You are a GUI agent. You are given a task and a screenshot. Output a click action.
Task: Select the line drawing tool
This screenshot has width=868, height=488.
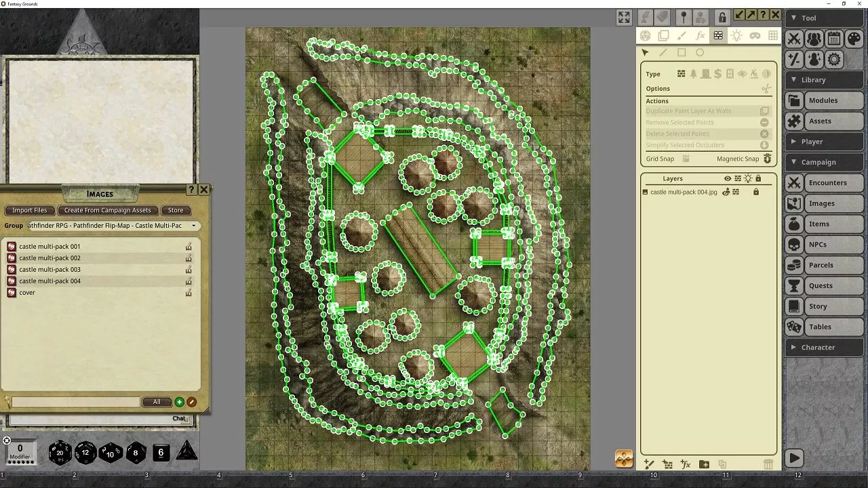coord(663,53)
